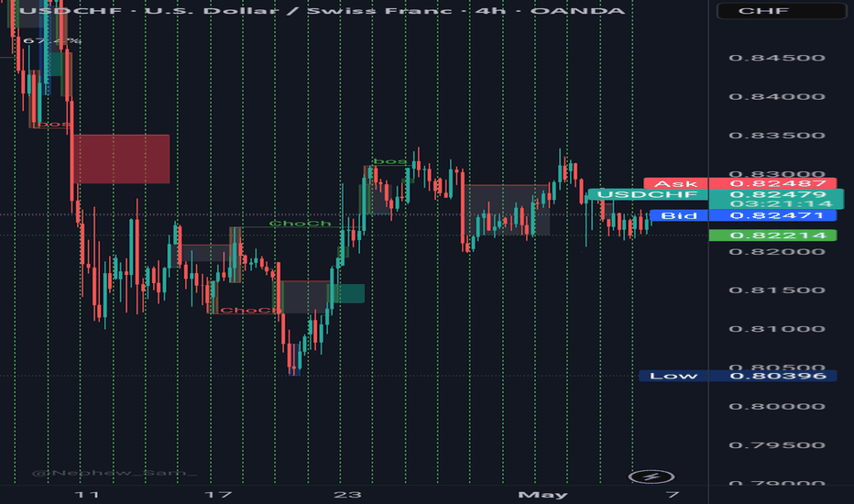The width and height of the screenshot is (854, 504).
Task: Click the date label 17 on time axis
Action: click(x=218, y=495)
